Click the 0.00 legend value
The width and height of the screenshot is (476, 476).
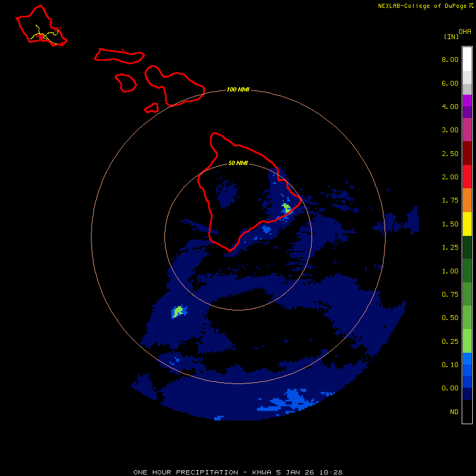(x=450, y=388)
